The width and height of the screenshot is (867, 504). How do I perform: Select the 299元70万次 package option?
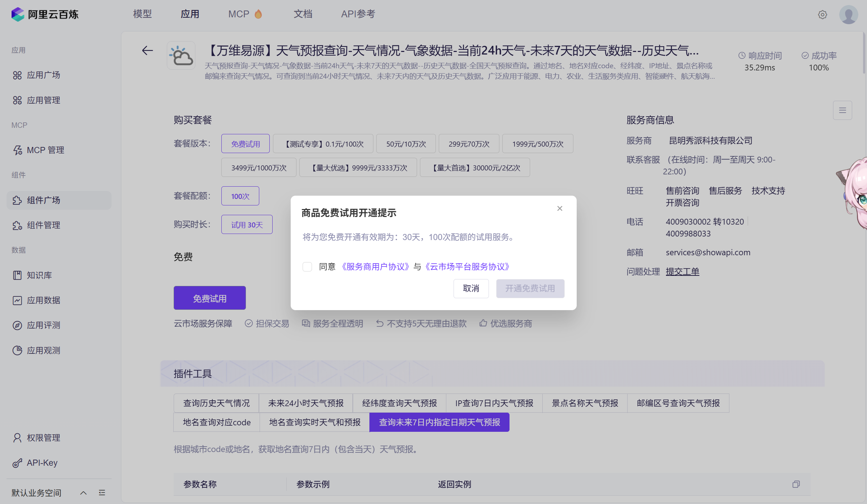coord(469,144)
